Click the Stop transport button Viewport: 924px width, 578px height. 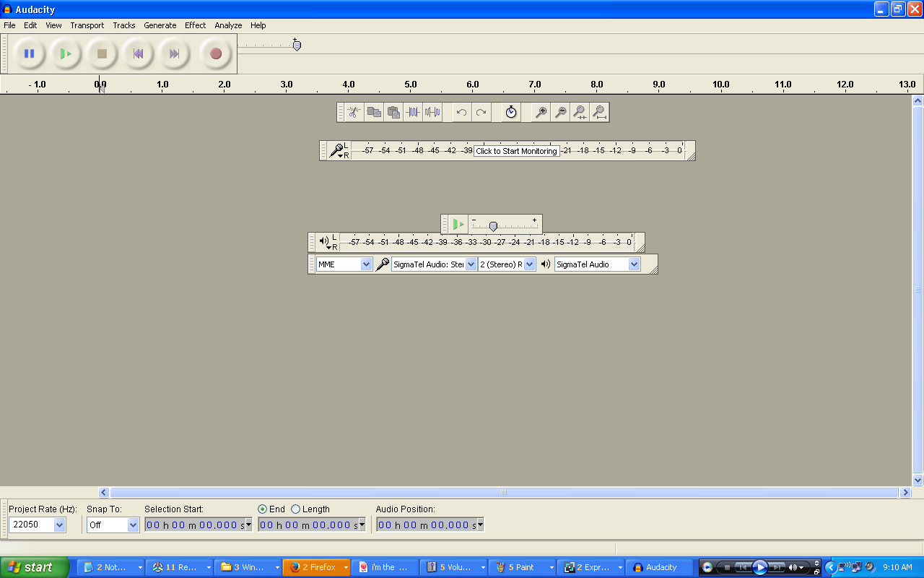pos(102,53)
